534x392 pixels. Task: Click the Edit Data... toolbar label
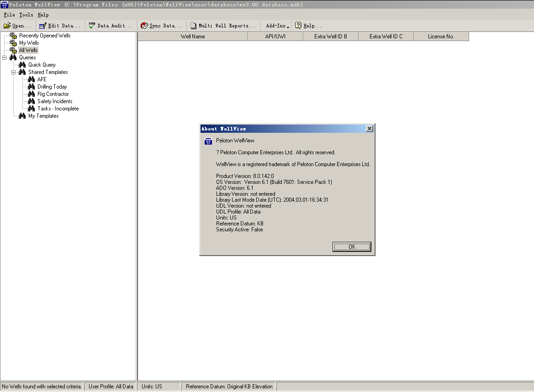pos(64,26)
